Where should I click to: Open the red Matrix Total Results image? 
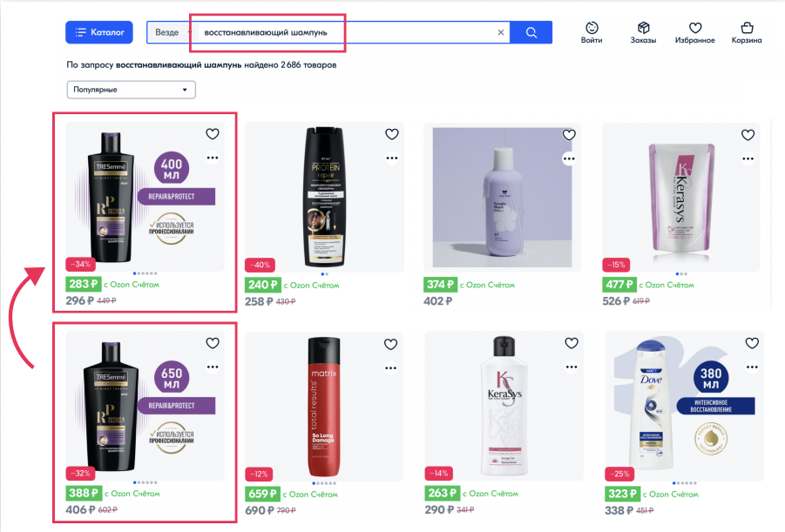(324, 407)
